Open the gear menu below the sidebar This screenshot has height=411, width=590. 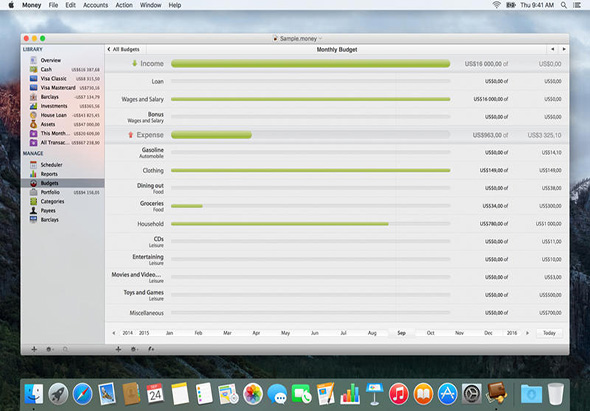(x=49, y=349)
